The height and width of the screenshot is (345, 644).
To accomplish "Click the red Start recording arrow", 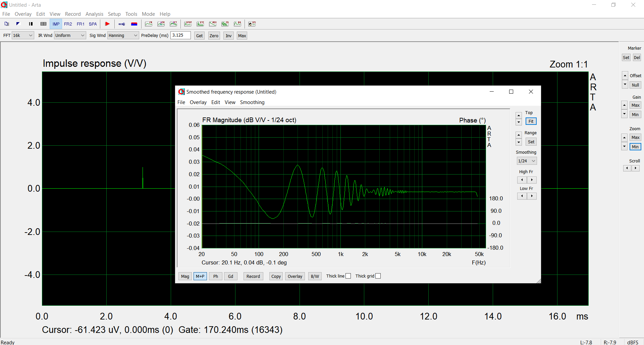I will pos(107,24).
